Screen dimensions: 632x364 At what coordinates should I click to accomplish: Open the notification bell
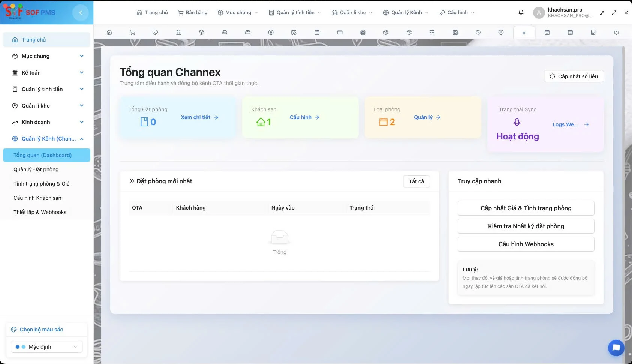[x=521, y=12]
